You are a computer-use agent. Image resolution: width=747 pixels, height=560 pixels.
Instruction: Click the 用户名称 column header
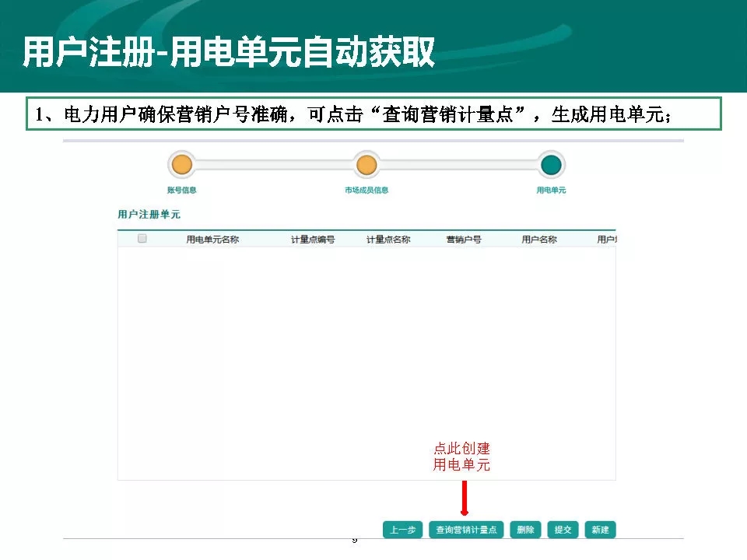pos(539,240)
